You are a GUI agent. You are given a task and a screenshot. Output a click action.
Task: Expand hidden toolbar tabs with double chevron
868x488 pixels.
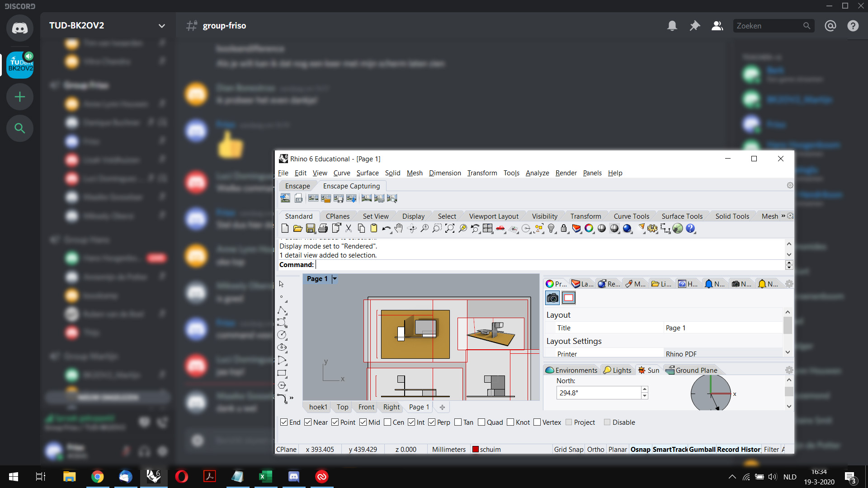pyautogui.click(x=783, y=216)
